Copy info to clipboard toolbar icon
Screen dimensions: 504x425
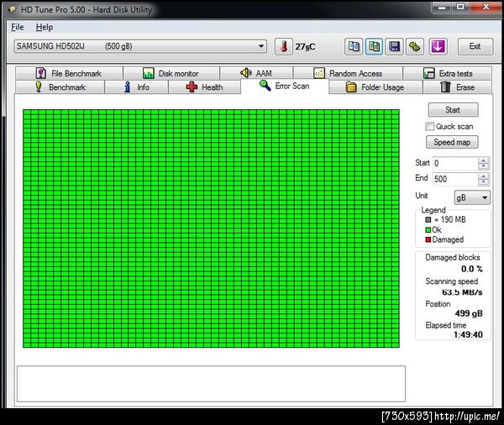click(354, 46)
